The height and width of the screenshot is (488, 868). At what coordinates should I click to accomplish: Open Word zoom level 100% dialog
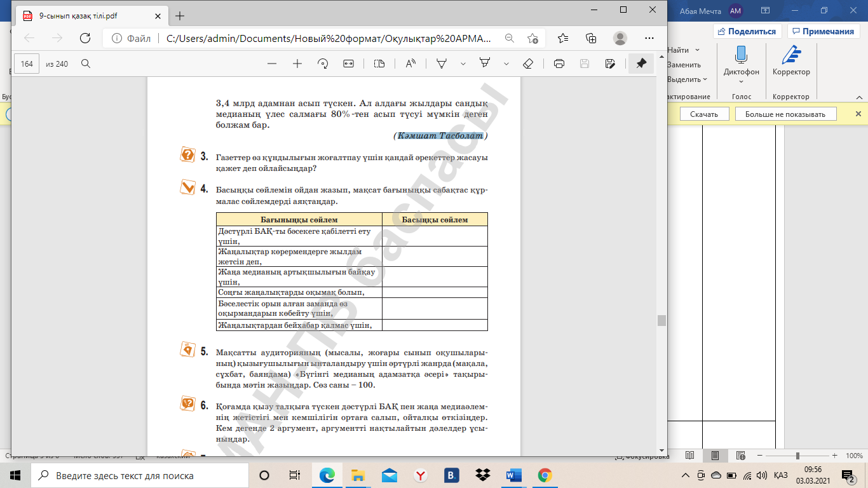(853, 456)
